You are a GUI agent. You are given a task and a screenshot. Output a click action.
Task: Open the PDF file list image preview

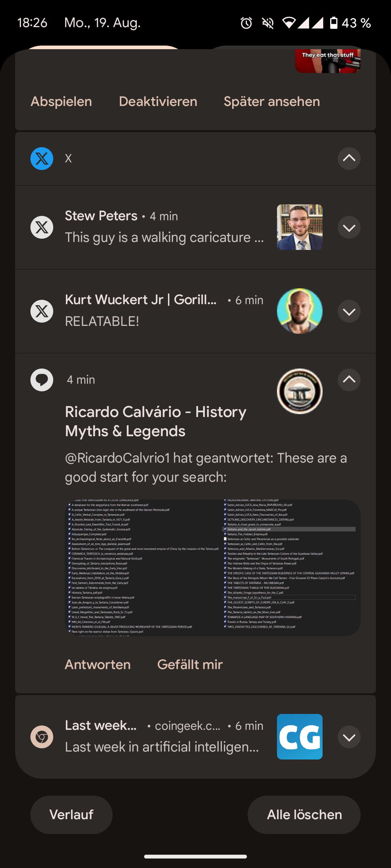click(213, 568)
